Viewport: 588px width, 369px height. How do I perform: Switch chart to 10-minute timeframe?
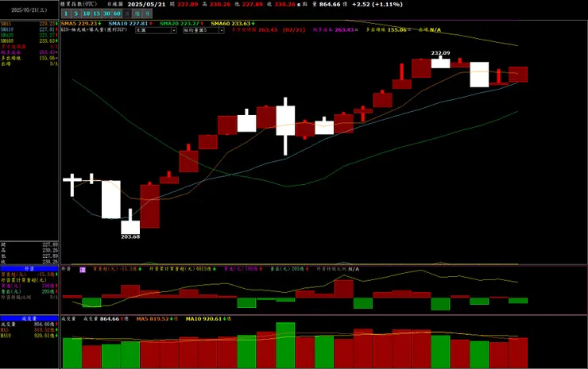point(87,13)
